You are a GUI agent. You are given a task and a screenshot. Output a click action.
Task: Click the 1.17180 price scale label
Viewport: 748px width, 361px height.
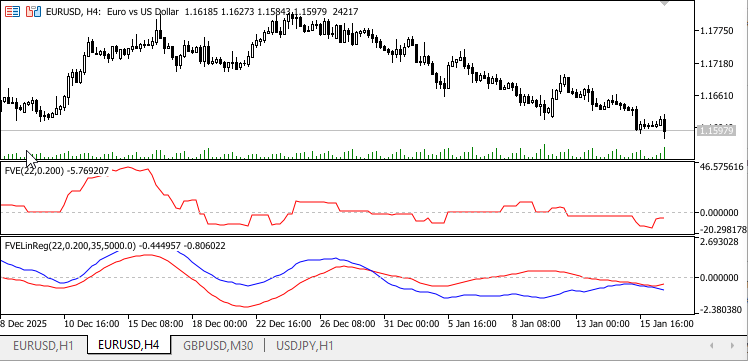pos(716,63)
